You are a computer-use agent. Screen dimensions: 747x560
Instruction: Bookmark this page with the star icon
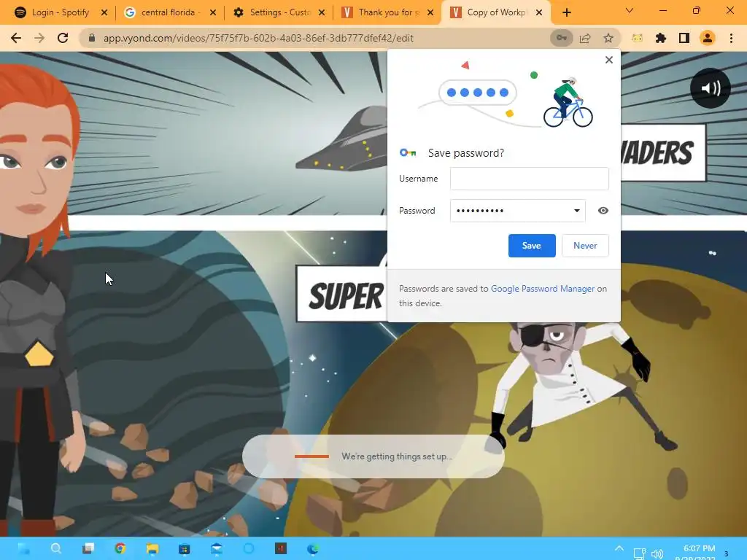coord(608,38)
